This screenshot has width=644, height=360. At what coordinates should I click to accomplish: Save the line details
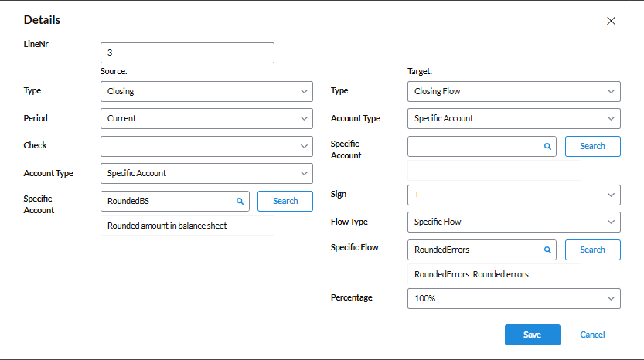pos(532,335)
